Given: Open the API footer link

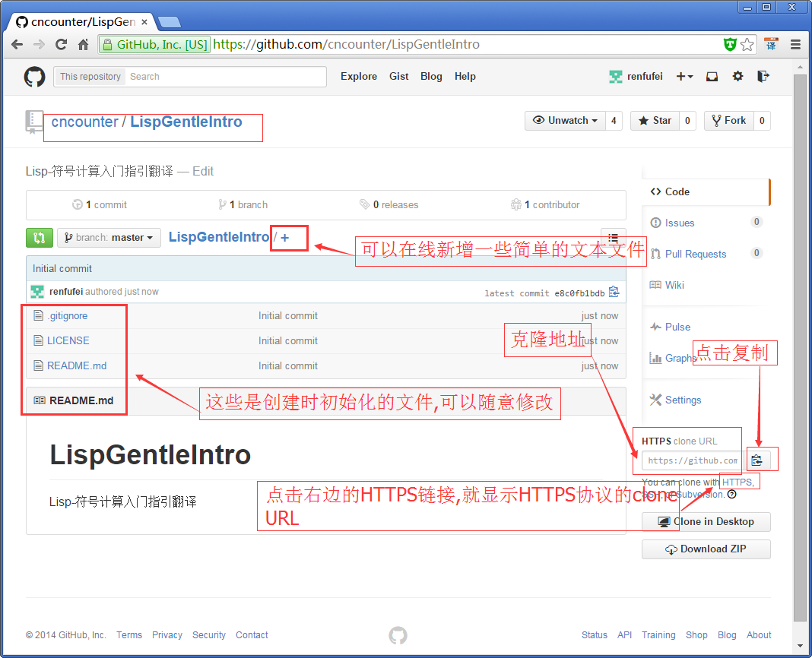Looking at the screenshot, I should [624, 635].
